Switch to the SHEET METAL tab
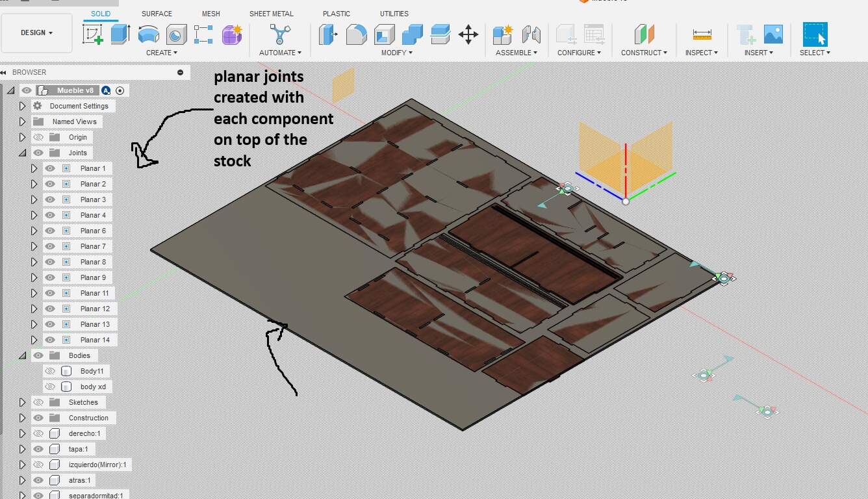 pos(271,14)
